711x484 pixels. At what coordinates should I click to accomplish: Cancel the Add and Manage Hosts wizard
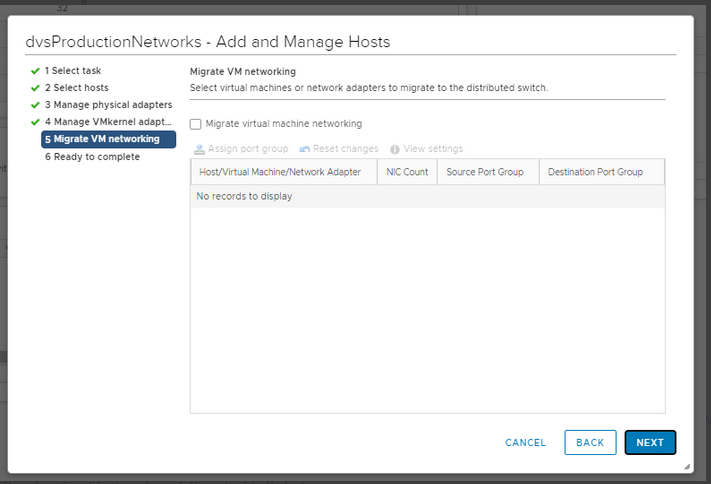[x=526, y=443]
